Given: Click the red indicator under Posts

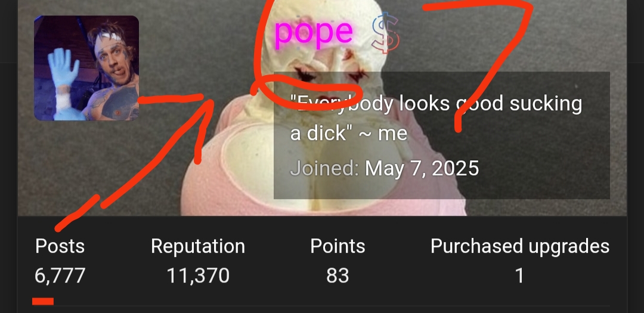Looking at the screenshot, I should click(x=43, y=302).
